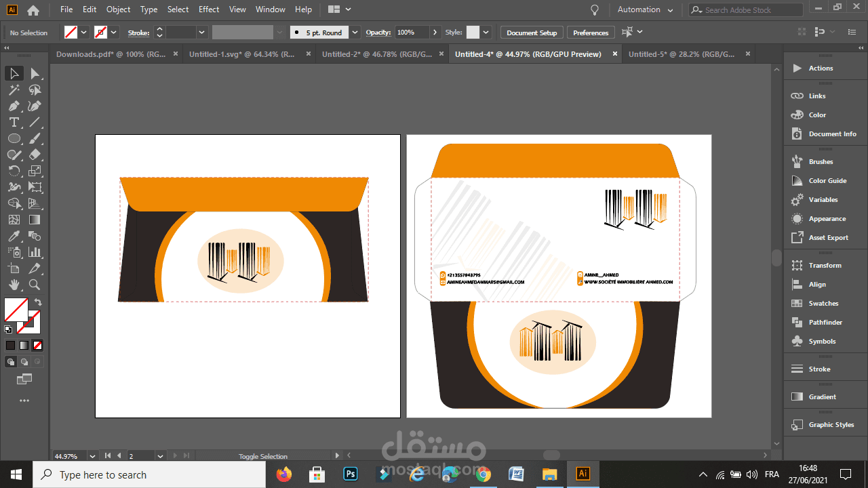Open the Automation workspace switcher
Screen dimensions: 868x488
point(645,9)
